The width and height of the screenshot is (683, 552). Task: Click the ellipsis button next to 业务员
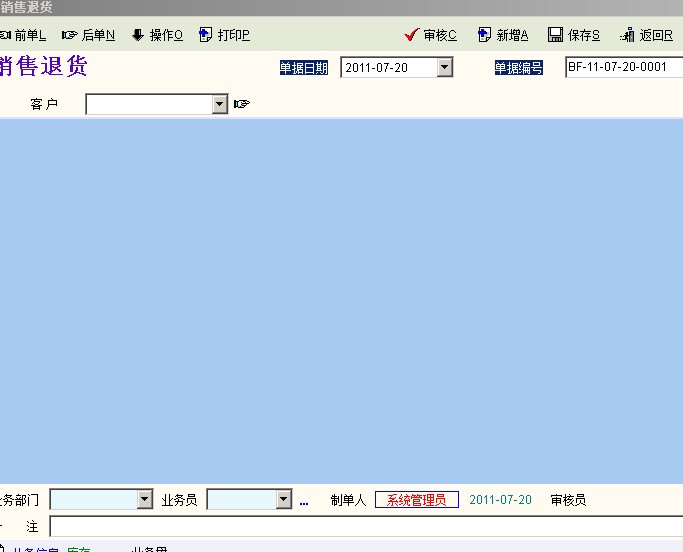tap(304, 500)
